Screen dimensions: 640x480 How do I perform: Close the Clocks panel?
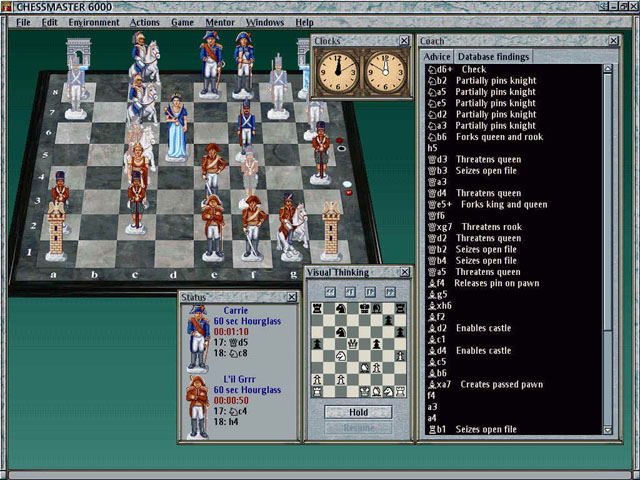coord(404,40)
